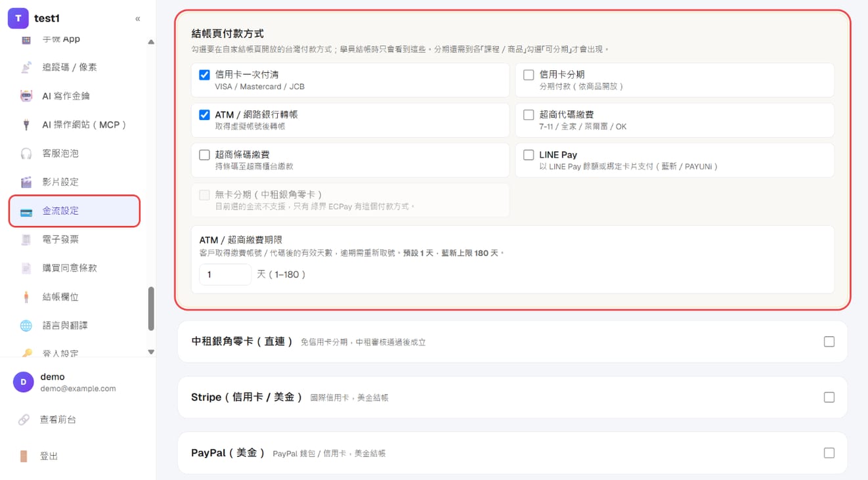868x480 pixels.
Task: Click the e-invoice document icon
Action: 26,240
